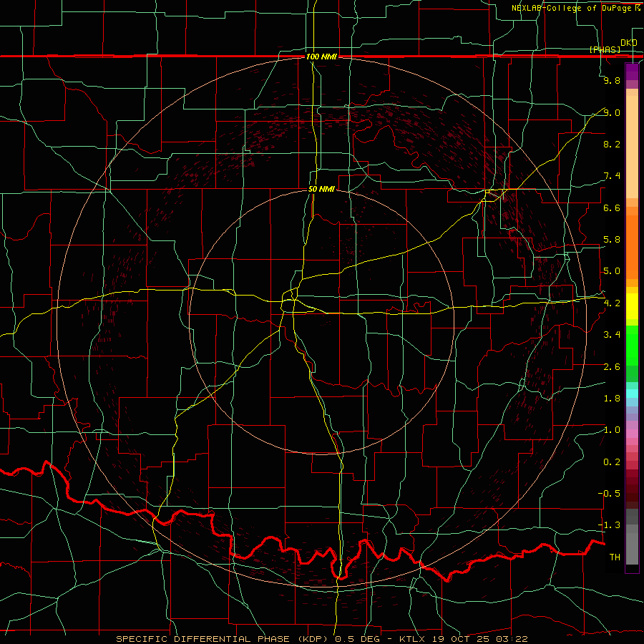This screenshot has height=644, width=644.
Task: Pick the pink band of the color scale
Action: (x=632, y=434)
